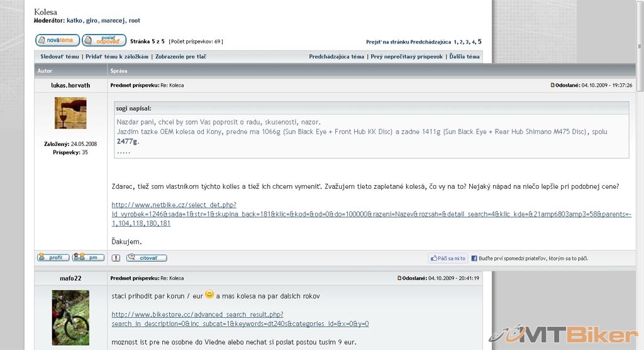Click the post icon beside mafo22's 'Odoslané' date
This screenshot has width=644, height=350.
(400, 278)
